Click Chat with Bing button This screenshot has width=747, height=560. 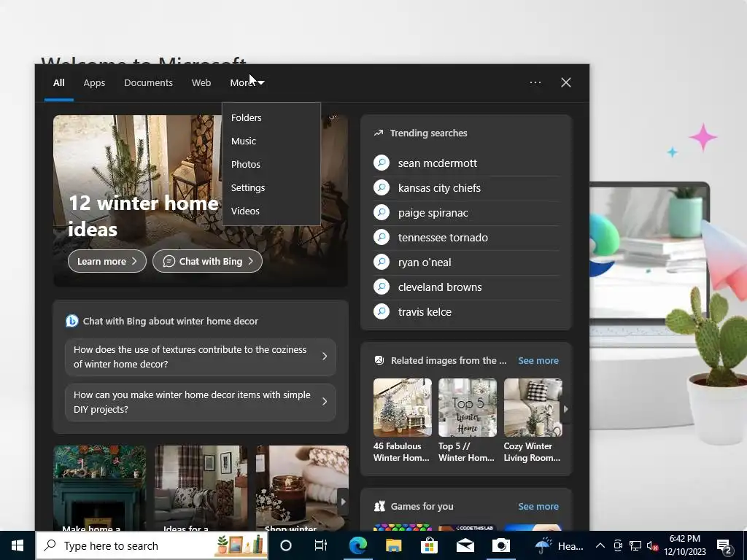tap(207, 261)
